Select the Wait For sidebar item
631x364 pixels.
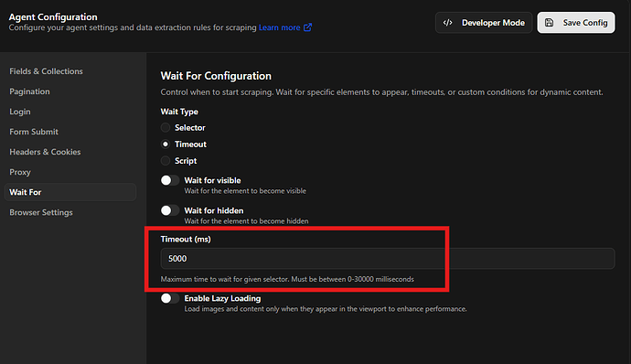tap(70, 192)
